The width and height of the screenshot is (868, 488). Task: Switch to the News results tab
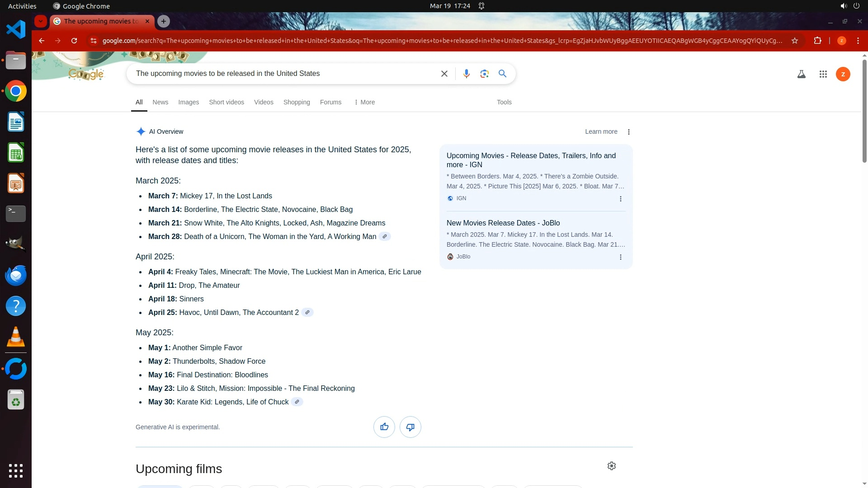click(x=160, y=102)
